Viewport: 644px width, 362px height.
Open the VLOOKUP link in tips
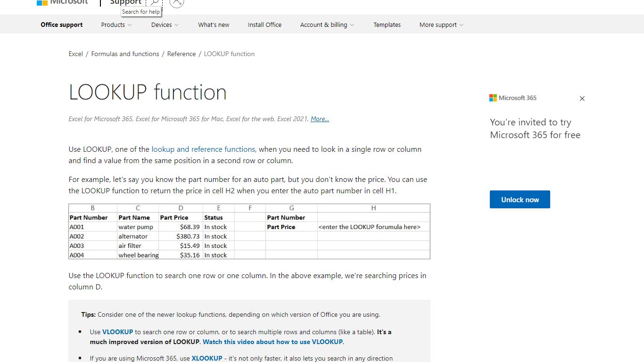(117, 332)
